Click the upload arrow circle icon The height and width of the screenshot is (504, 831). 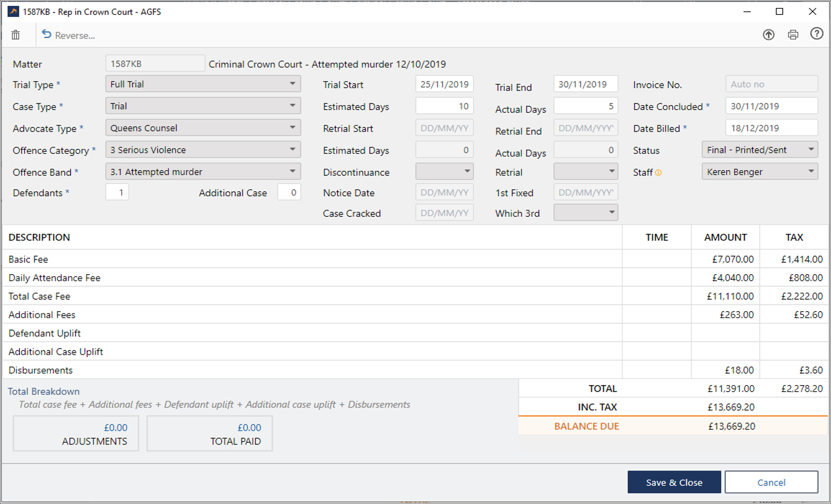(768, 35)
